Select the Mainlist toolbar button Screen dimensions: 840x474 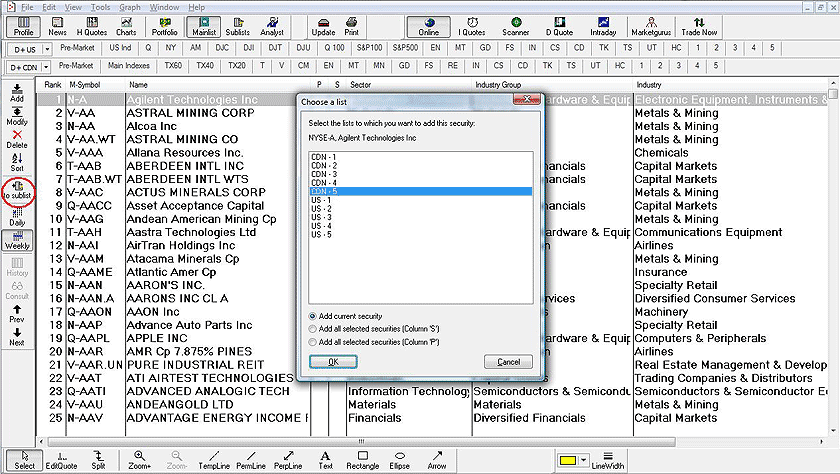tap(204, 26)
